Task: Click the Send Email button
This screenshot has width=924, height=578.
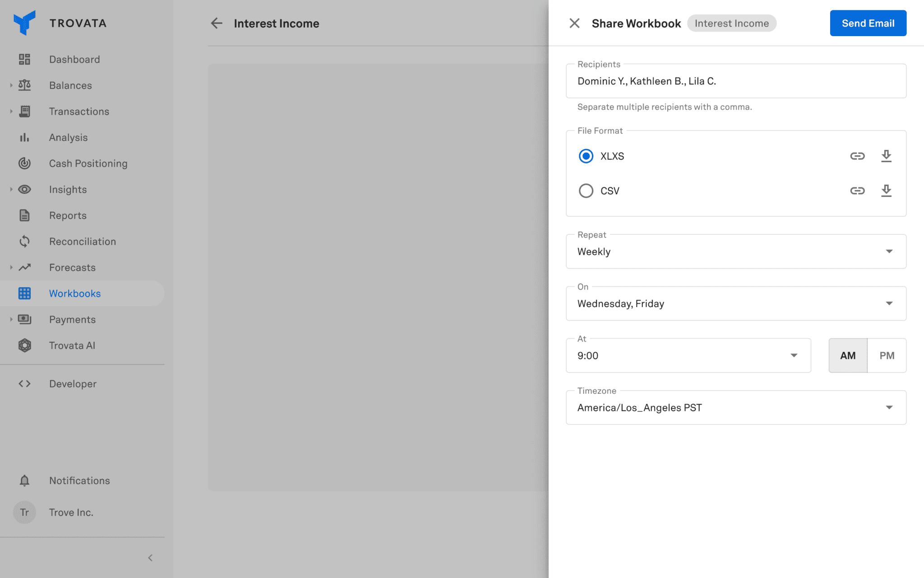Action: [868, 23]
